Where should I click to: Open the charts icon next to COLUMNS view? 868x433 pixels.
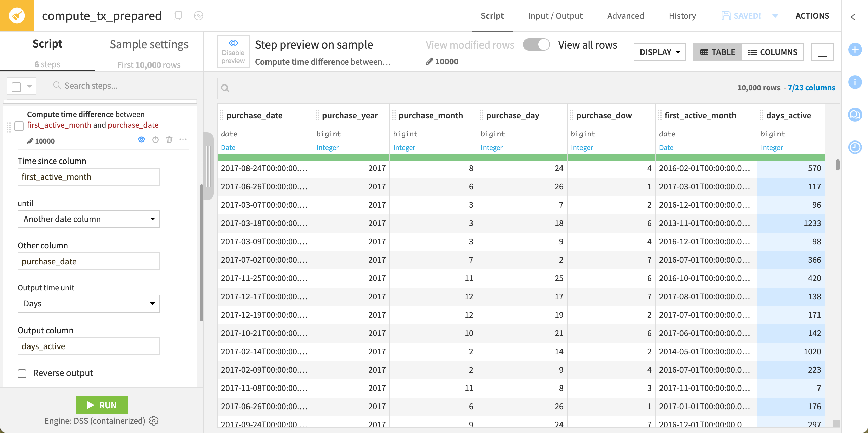click(x=823, y=52)
